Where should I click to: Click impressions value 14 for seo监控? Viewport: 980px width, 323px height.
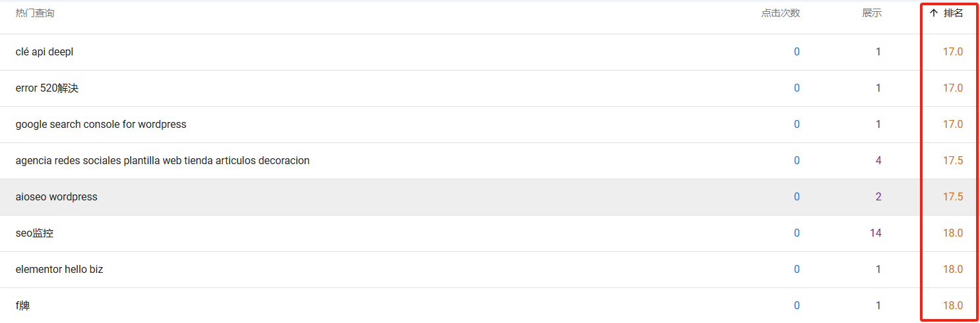(875, 233)
